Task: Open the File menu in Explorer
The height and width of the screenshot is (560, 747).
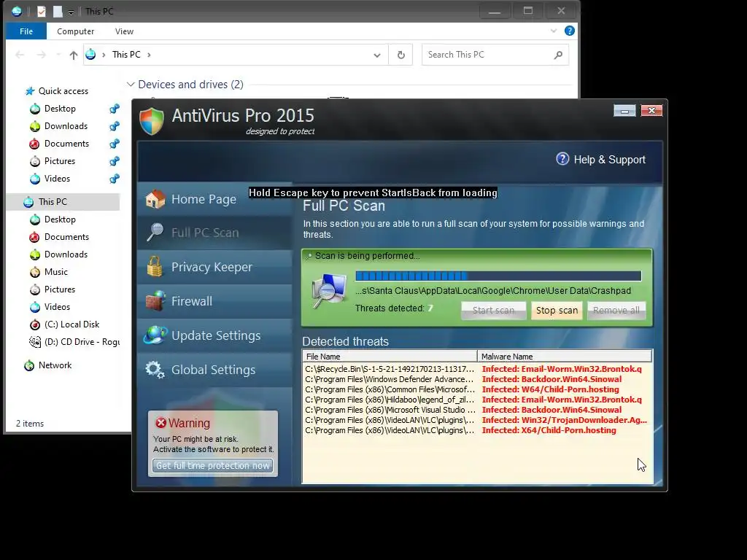Action: click(x=26, y=31)
